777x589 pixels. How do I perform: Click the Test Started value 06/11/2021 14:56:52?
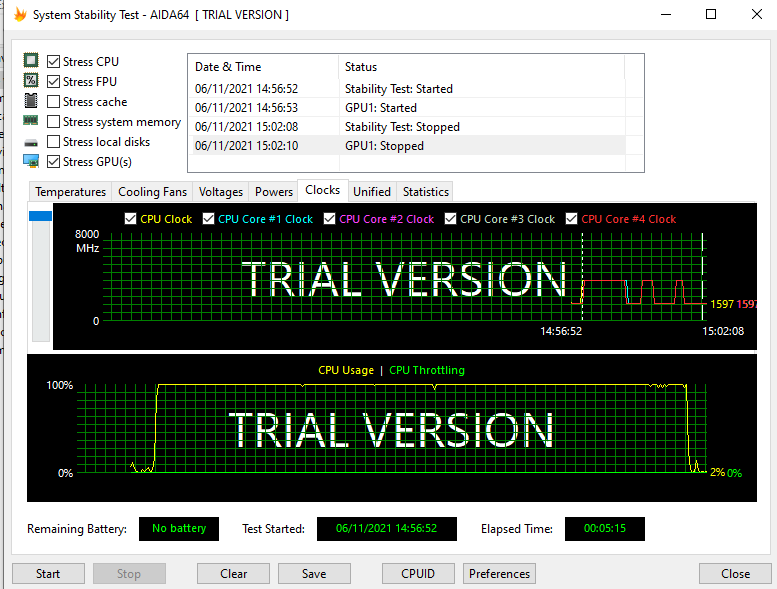pyautogui.click(x=387, y=529)
